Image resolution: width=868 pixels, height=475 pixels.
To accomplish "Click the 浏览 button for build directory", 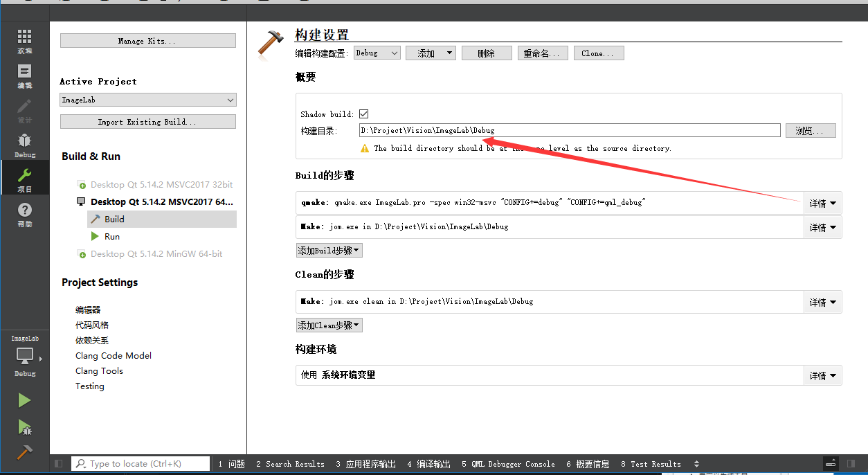I will [810, 130].
